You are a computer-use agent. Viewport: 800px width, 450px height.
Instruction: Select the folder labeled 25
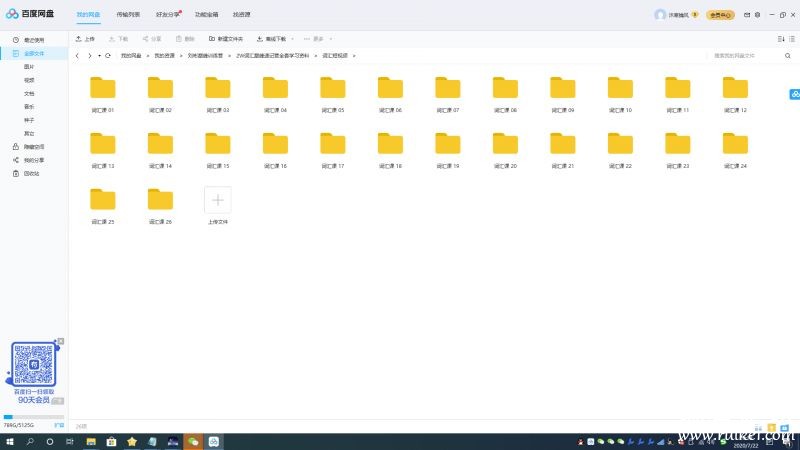(103, 206)
